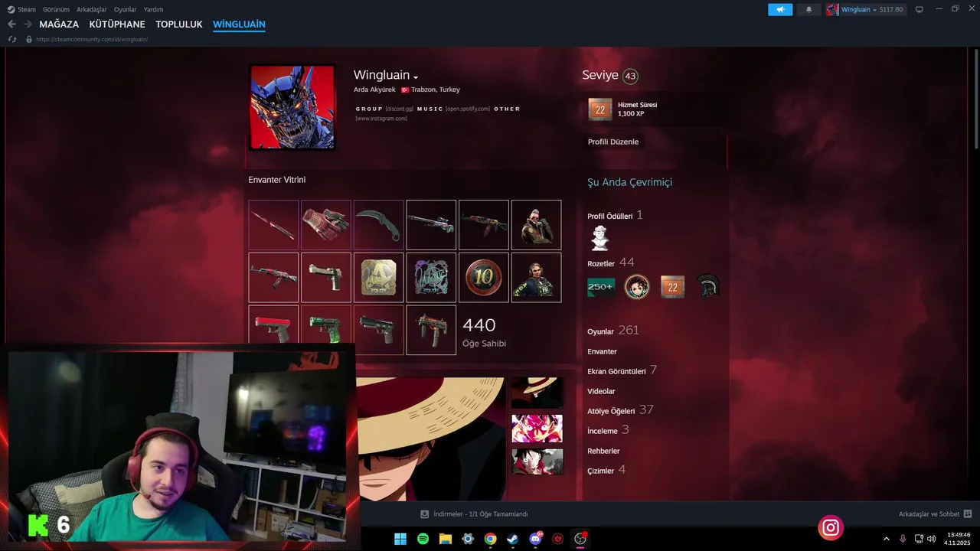Click the page vertical scrollbar
Image resolution: width=980 pixels, height=551 pixels.
[975, 99]
